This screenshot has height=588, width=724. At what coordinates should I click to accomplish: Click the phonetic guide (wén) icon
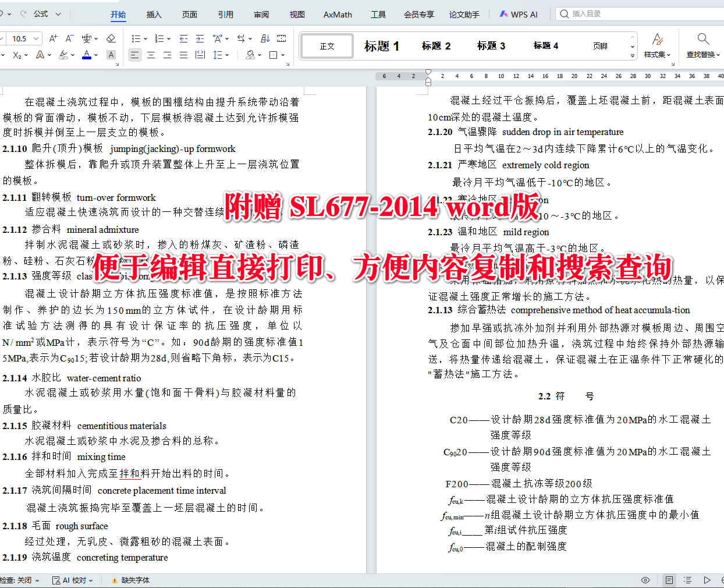click(x=87, y=38)
